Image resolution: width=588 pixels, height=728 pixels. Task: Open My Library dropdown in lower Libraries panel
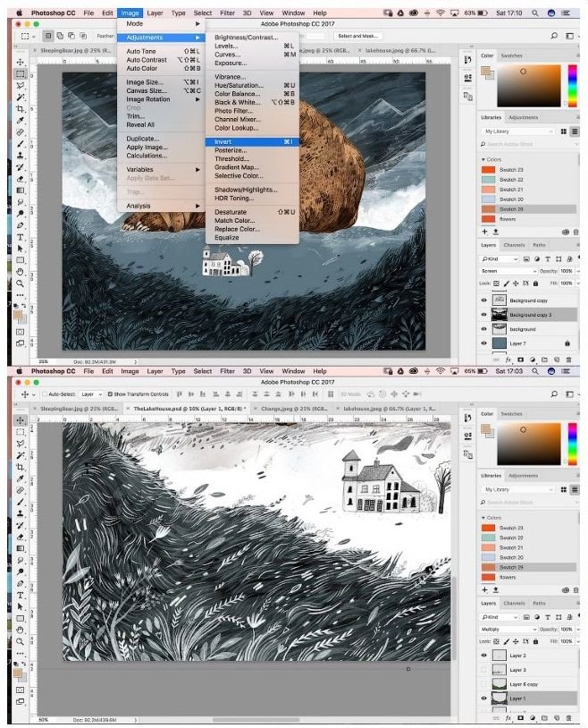[518, 489]
